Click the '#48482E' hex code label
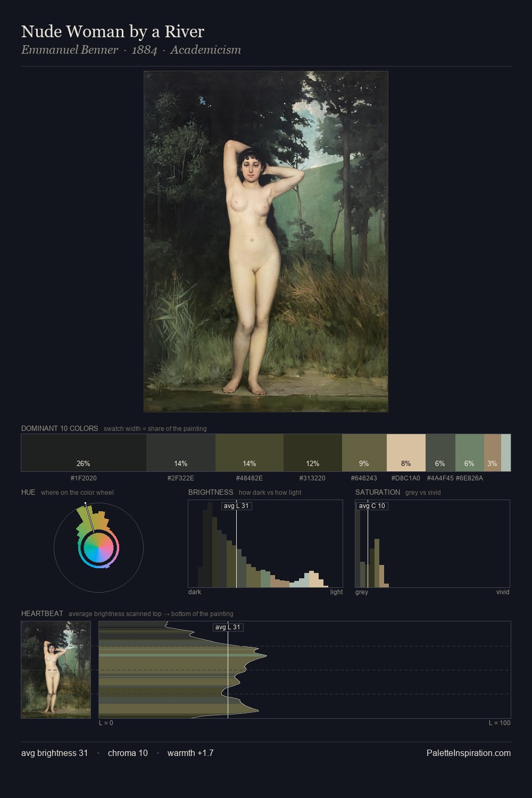The image size is (532, 798). click(250, 478)
